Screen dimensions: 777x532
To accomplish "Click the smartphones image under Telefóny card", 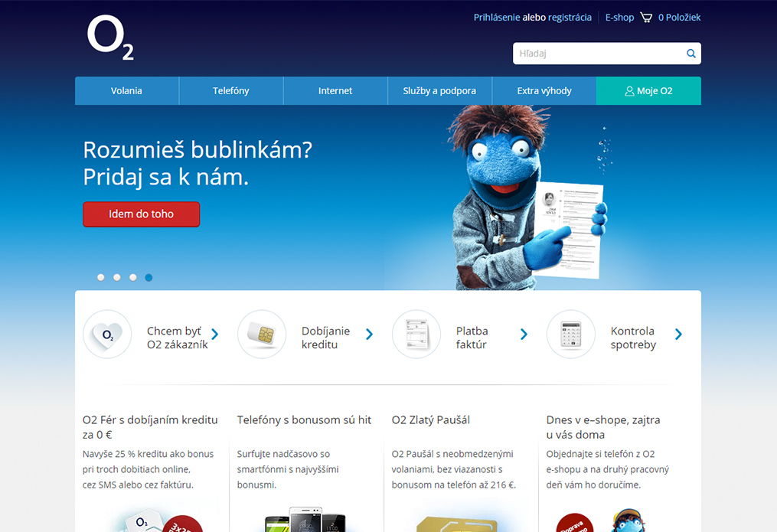I will click(x=305, y=520).
